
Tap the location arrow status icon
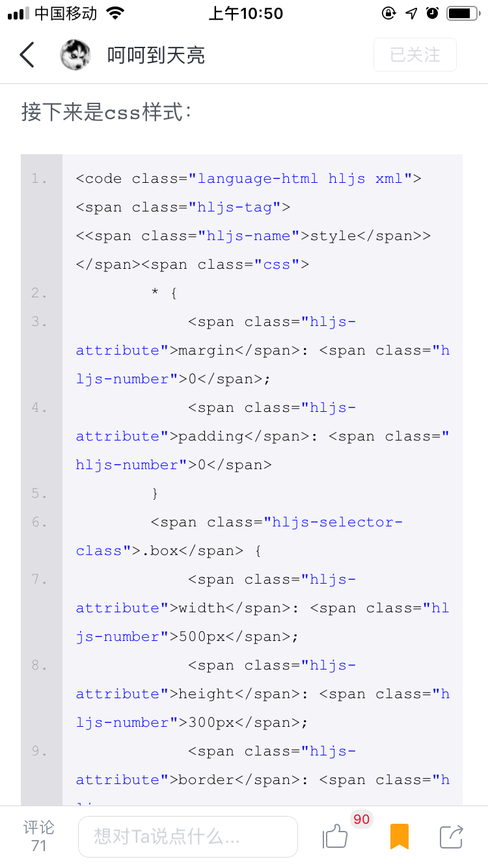(x=411, y=13)
